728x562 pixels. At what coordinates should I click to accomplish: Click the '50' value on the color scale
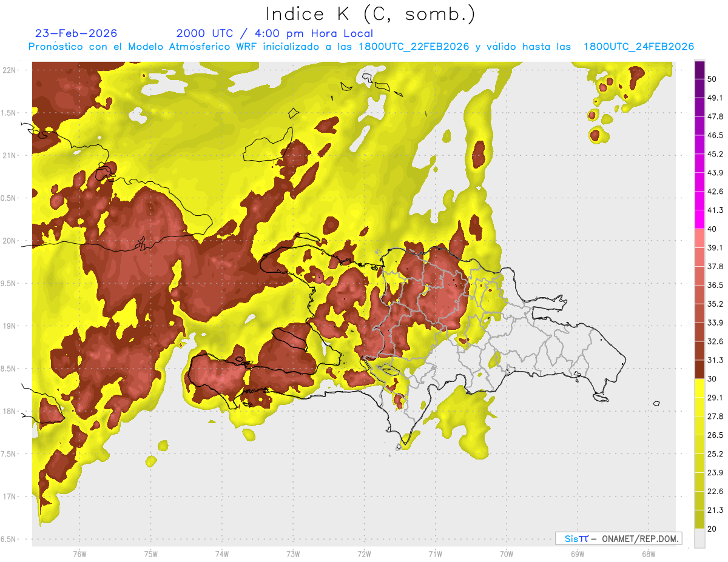[712, 79]
